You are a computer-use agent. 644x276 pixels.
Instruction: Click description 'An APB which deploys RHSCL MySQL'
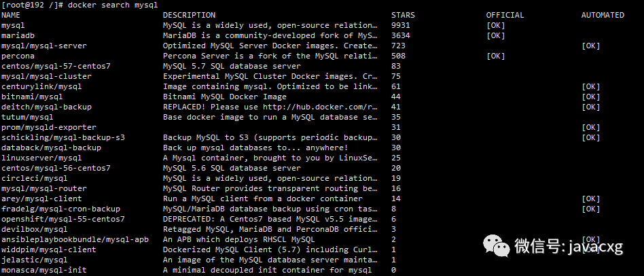238,239
